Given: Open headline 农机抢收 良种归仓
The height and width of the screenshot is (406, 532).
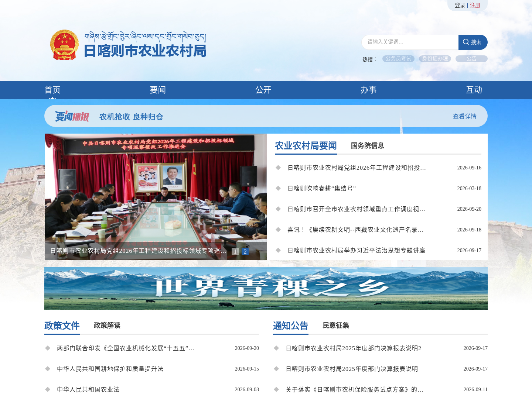Looking at the screenshot, I should (131, 117).
